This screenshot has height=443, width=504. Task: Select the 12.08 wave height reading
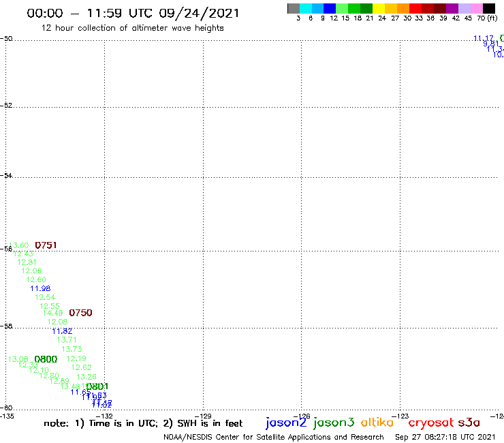coord(57,322)
